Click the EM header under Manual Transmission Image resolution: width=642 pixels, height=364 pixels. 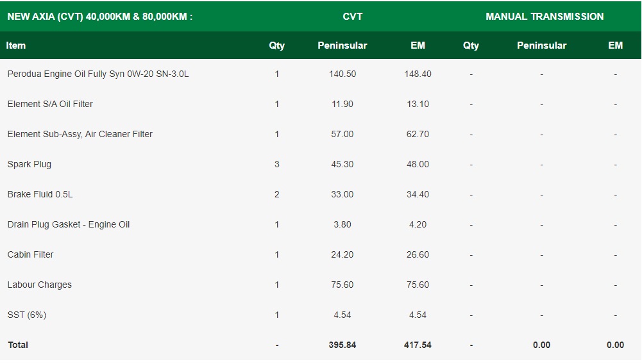pos(615,45)
